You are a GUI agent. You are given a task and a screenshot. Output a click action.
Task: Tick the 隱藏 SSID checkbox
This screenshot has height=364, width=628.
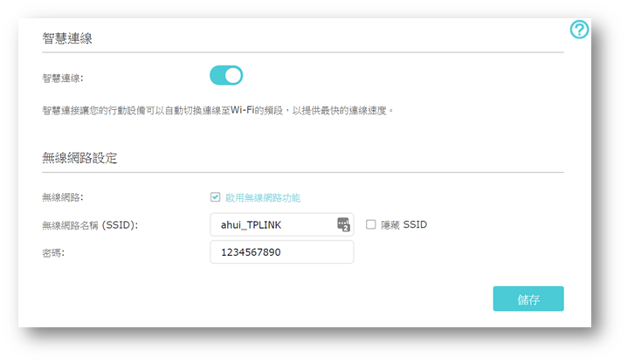click(x=371, y=224)
